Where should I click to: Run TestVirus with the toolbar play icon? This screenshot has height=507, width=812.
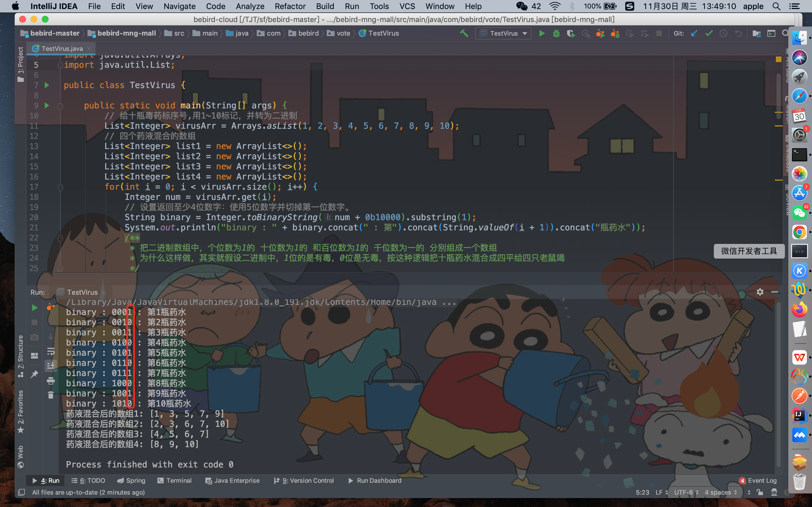(x=541, y=33)
